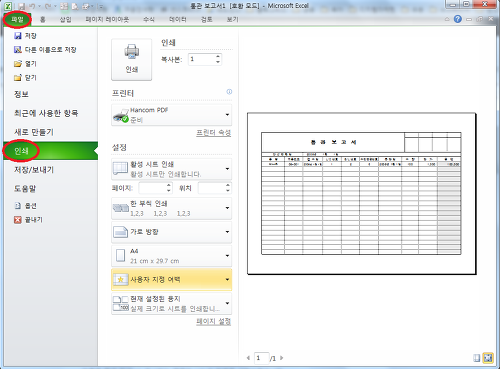Click the Save icon in quick access toolbar
500x369 pixels.
[x=22, y=6]
